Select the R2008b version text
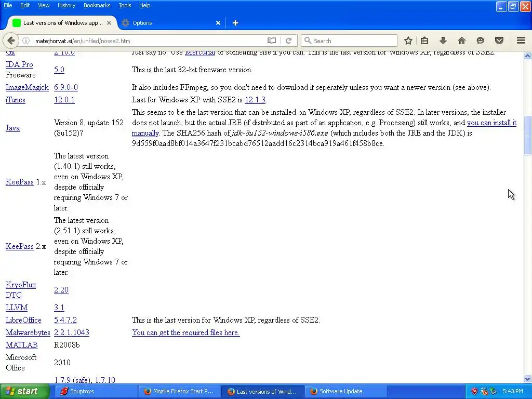Image resolution: width=532 pixels, height=399 pixels. coord(67,345)
